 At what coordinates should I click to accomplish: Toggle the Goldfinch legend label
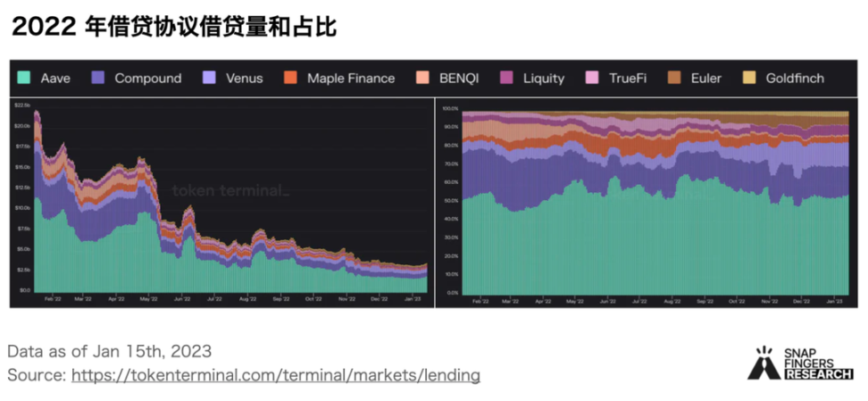click(x=795, y=78)
